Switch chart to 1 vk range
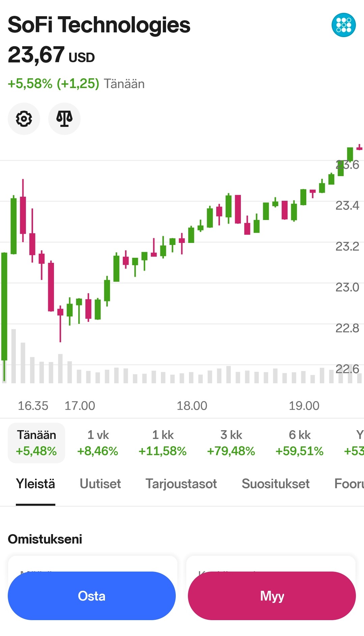 click(98, 443)
